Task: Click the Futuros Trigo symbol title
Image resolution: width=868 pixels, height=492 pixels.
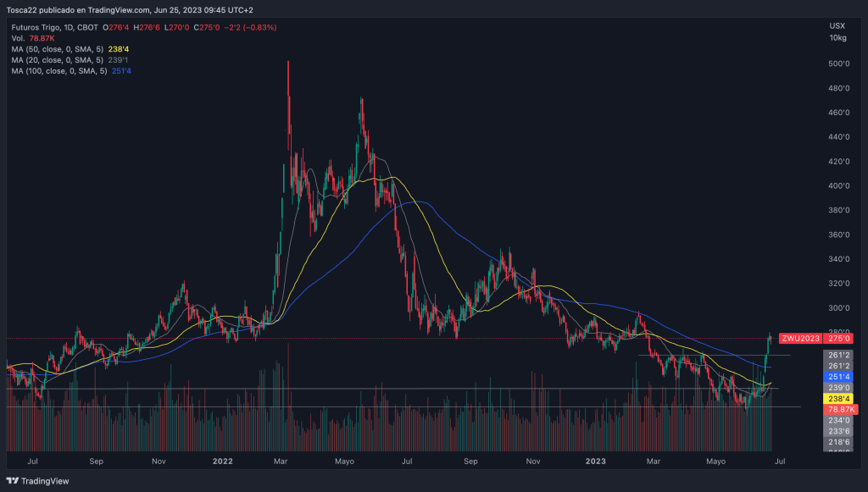Action: (40, 27)
